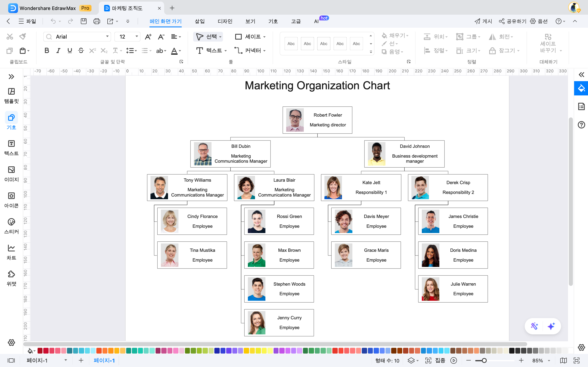Open the font size 12 dropdown
This screenshot has width=588, height=367.
point(137,36)
